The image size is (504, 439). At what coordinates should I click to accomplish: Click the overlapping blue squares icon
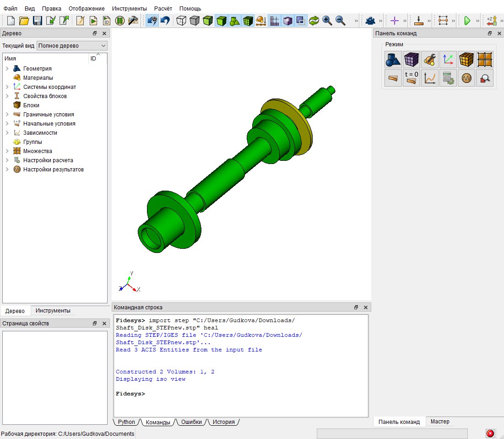click(x=301, y=21)
